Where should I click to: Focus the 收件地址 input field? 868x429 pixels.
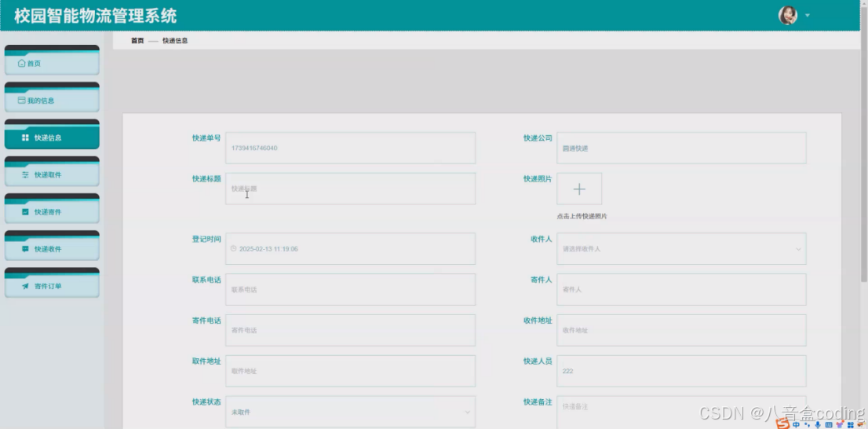[x=681, y=330]
